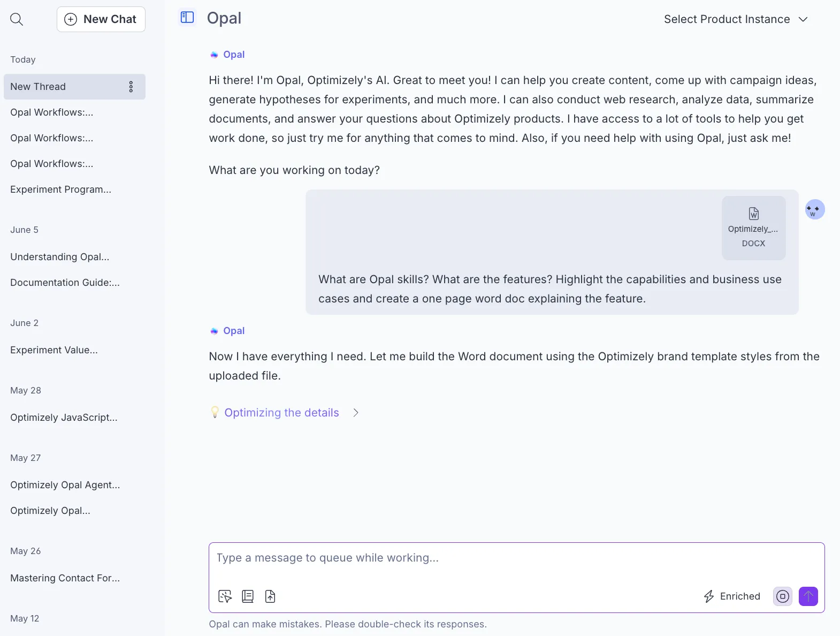Screen dimensions: 840x636
Task: Toggle the Enriched mode
Action: pos(731,596)
